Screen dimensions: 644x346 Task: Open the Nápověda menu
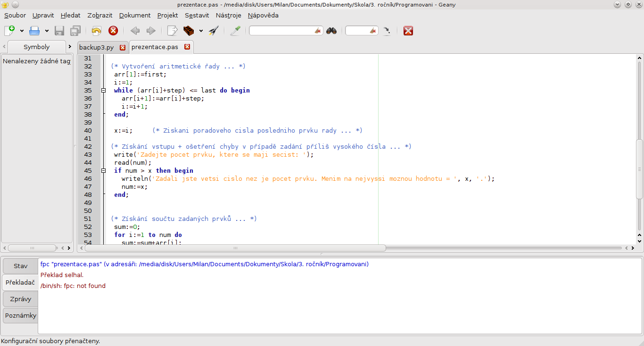point(263,15)
